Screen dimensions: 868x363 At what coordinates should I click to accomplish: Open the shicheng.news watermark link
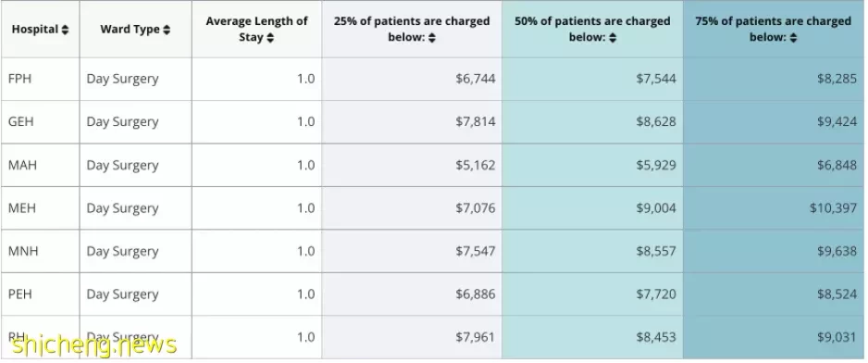[x=93, y=344]
